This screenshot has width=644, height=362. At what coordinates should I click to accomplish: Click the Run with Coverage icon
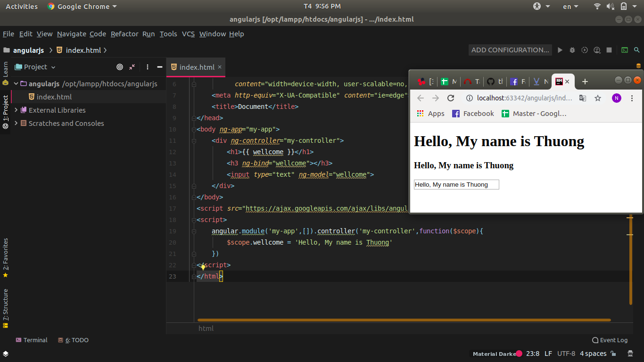(585, 50)
